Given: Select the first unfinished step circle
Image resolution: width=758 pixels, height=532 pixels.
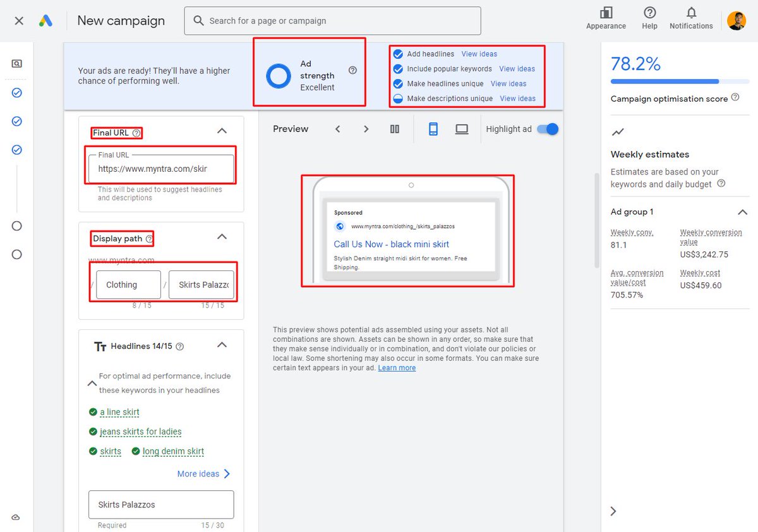Looking at the screenshot, I should (17, 226).
